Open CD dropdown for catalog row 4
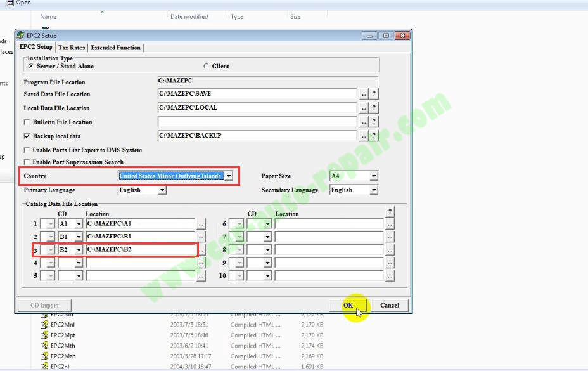588x371 pixels. (x=79, y=263)
